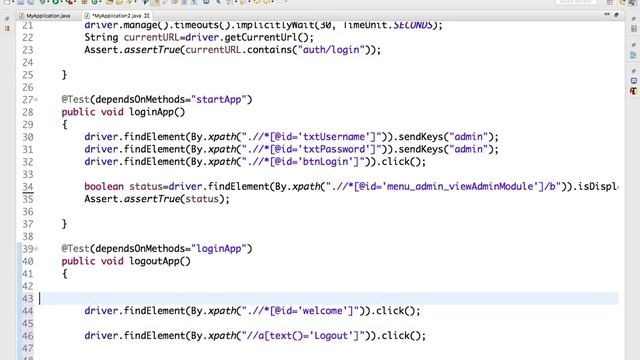This screenshot has width=640, height=360.
Task: Click the 'welcome' xpath click() line
Action: click(252, 311)
